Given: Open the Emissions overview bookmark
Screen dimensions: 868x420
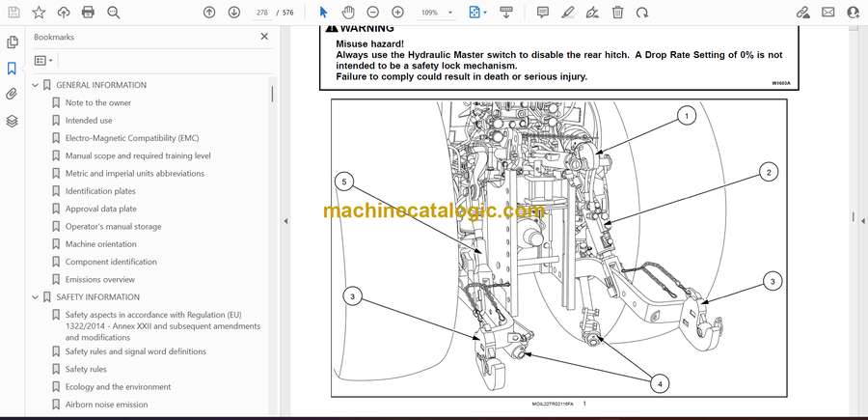Looking at the screenshot, I should click(99, 280).
